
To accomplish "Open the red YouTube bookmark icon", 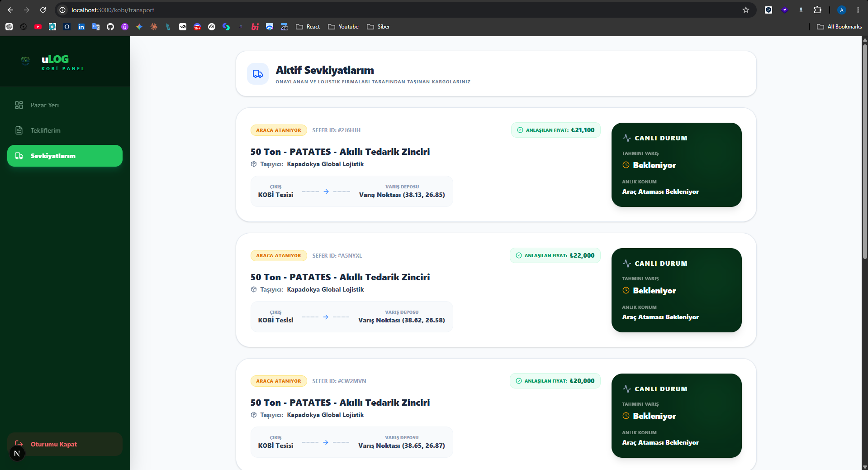I will click(x=38, y=27).
